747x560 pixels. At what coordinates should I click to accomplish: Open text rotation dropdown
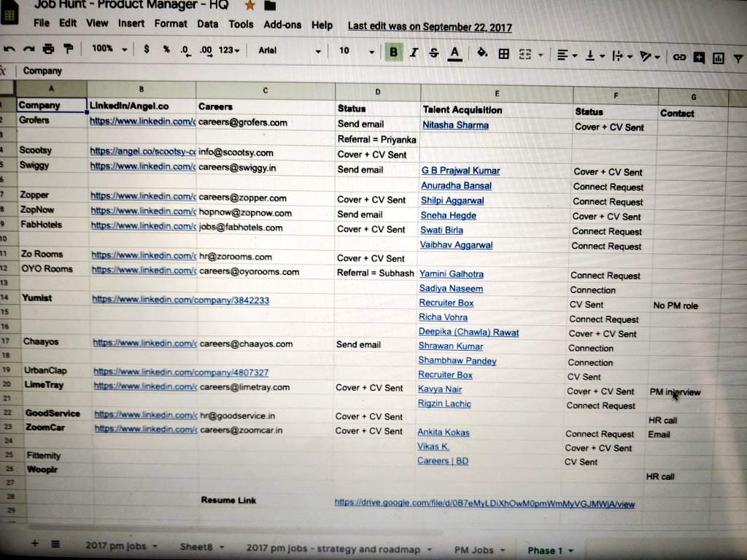pos(649,57)
